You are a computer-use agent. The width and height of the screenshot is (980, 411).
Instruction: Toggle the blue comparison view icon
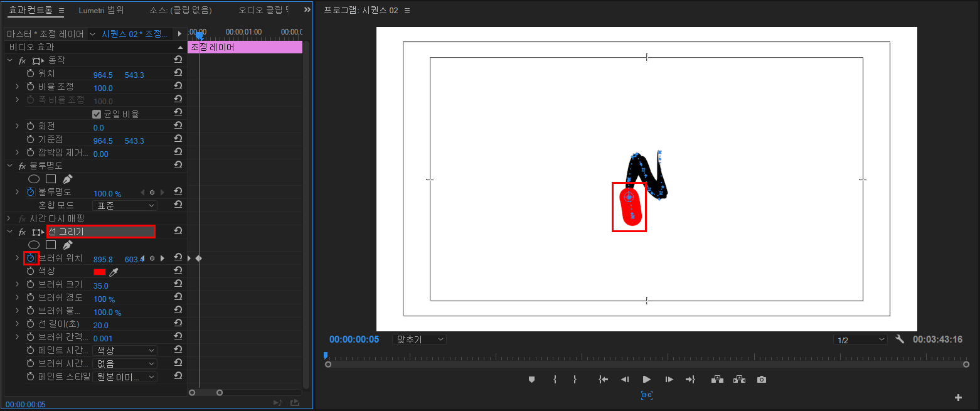pos(647,395)
